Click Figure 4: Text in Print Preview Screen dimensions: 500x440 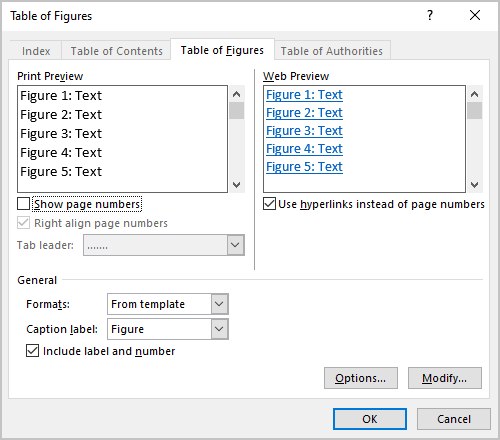click(61, 153)
